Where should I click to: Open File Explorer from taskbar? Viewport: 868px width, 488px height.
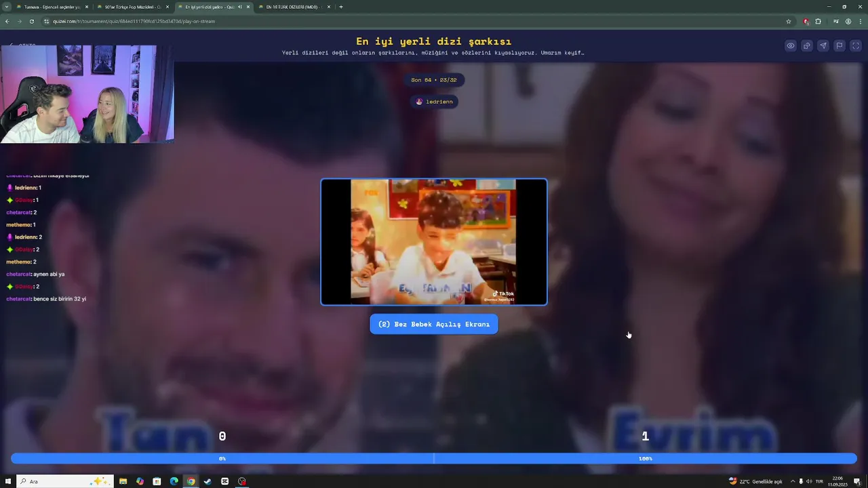point(123,481)
